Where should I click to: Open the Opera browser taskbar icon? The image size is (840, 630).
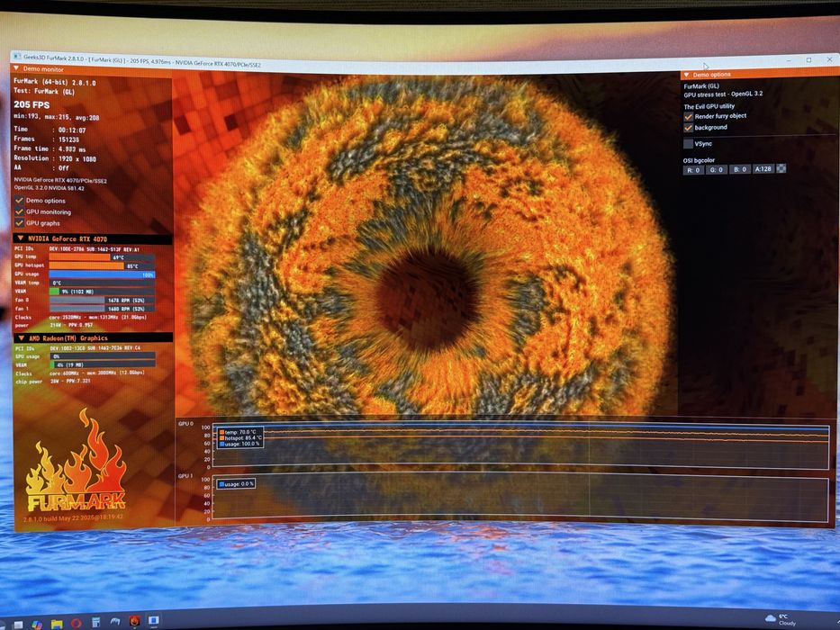pyautogui.click(x=76, y=623)
